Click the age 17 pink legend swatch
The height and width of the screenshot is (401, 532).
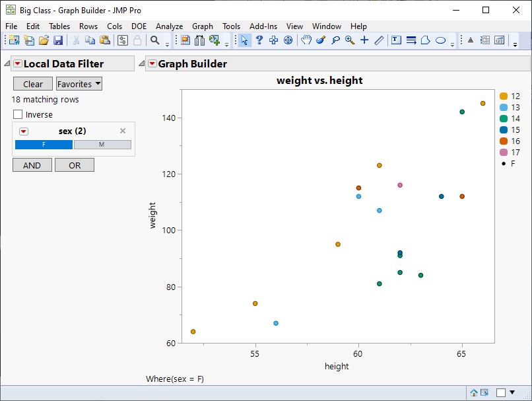504,153
